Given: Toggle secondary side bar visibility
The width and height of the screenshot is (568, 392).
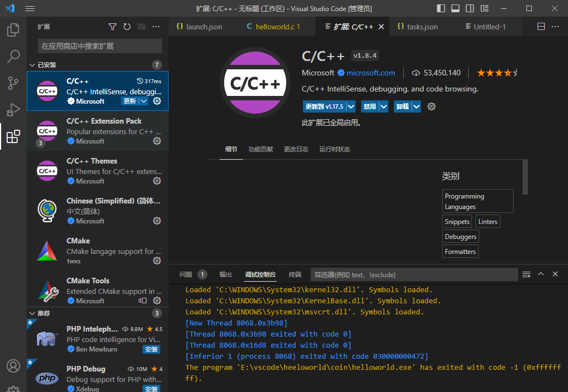Looking at the screenshot, I should coord(470,8).
